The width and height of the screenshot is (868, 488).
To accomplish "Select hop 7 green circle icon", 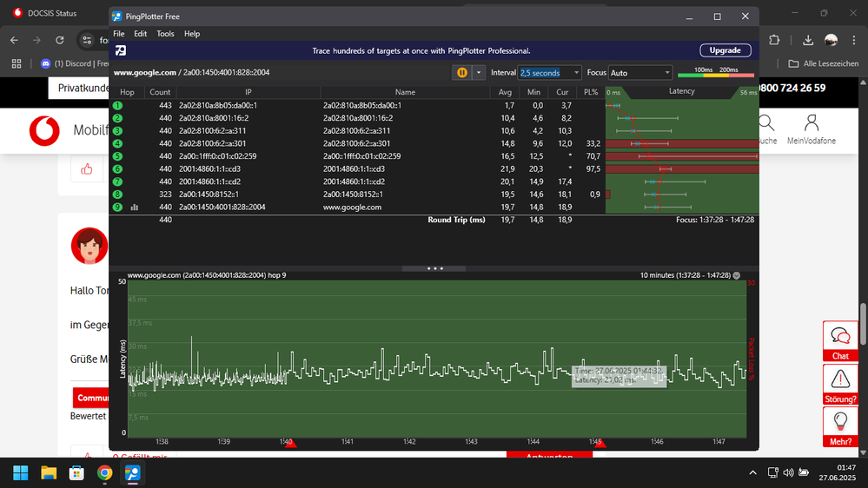I will coord(117,181).
